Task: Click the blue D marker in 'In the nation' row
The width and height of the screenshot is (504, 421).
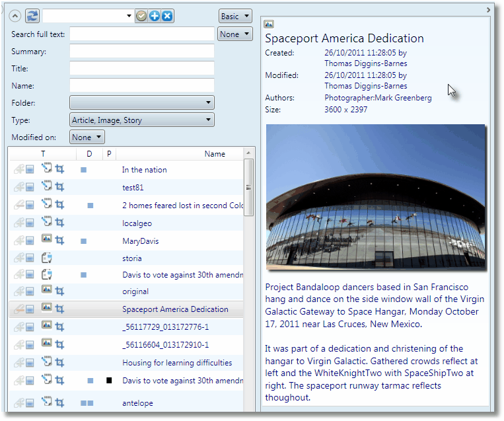Action: pos(84,169)
